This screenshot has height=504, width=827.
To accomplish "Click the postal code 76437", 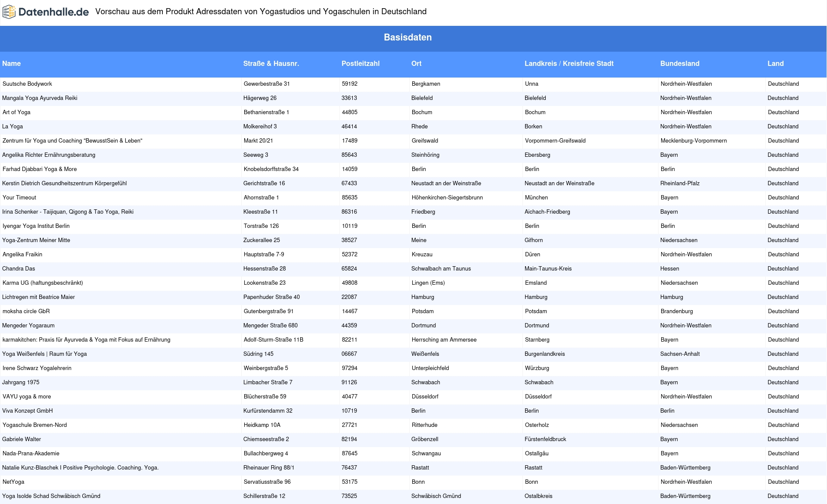I will tap(349, 467).
